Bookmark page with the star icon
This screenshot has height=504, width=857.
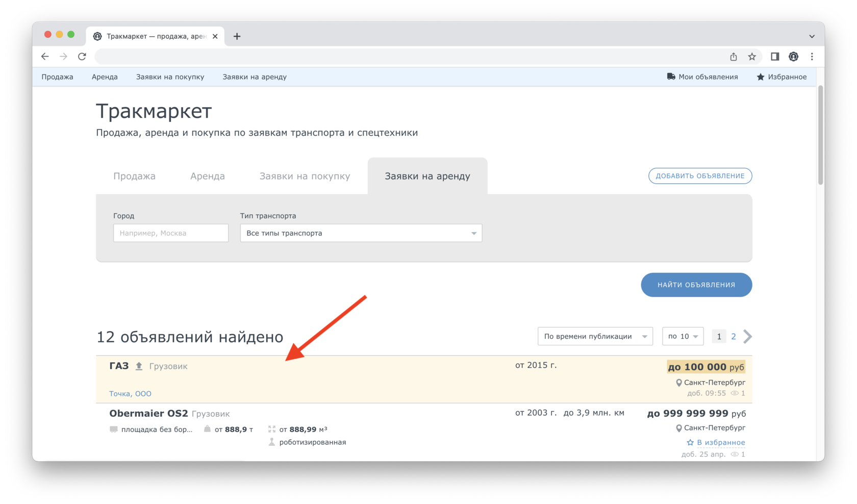752,57
